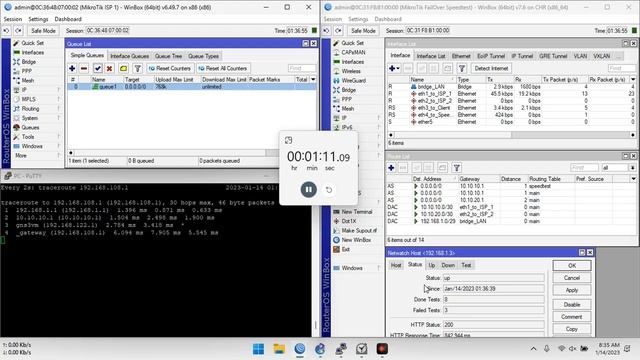Open columns dropdown in Interface List header
The height and width of the screenshot is (360, 640).
coord(633,80)
